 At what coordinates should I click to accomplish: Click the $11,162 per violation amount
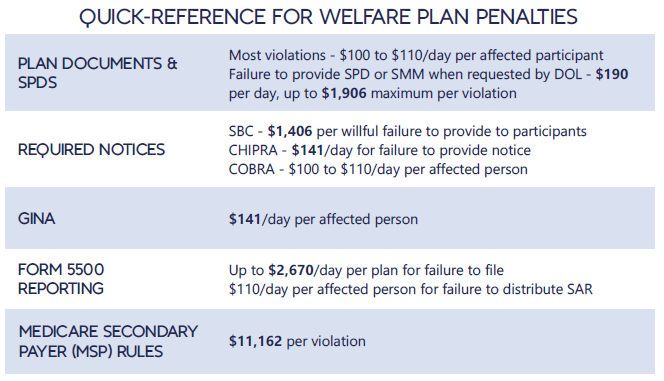(297, 341)
